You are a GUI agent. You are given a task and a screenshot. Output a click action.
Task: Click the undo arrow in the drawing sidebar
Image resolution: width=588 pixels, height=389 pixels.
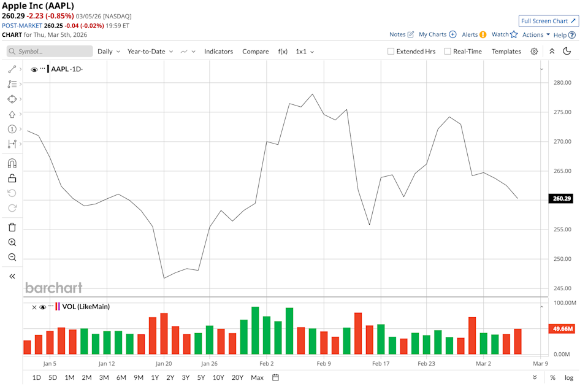coord(12,193)
